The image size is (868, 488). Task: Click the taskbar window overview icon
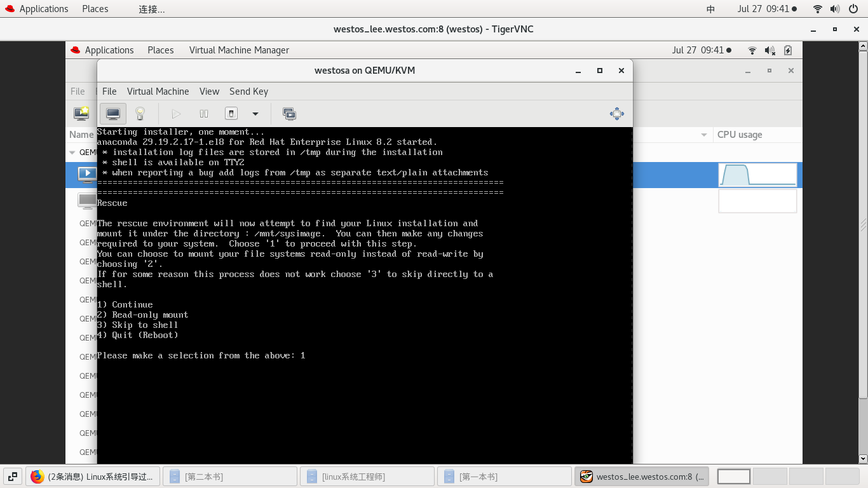pos(12,477)
